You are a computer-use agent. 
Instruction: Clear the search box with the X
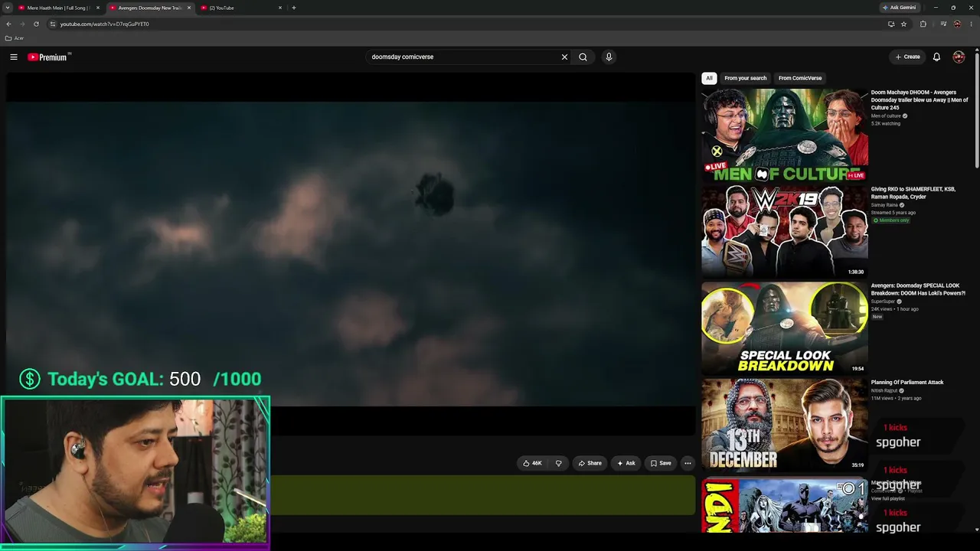coord(564,57)
